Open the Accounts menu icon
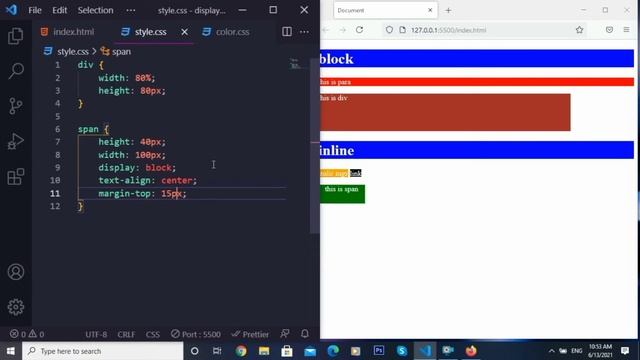Screen dimensions: 640x360 pos(16,272)
